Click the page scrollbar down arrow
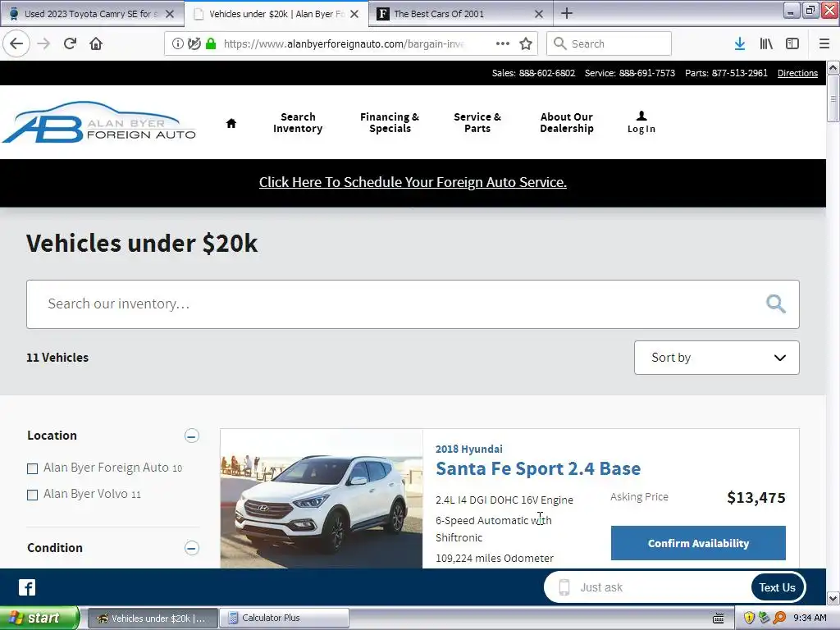840x630 pixels. (x=833, y=598)
